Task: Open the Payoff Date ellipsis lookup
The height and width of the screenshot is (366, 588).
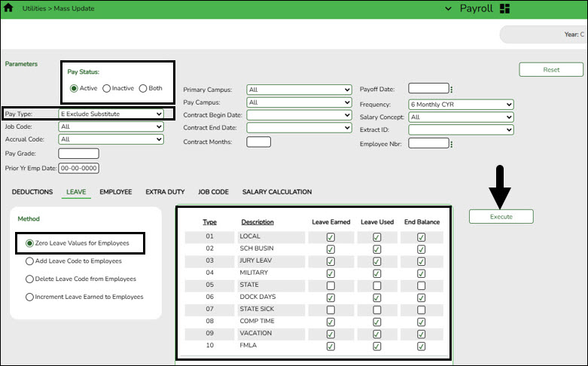Action: pos(452,90)
